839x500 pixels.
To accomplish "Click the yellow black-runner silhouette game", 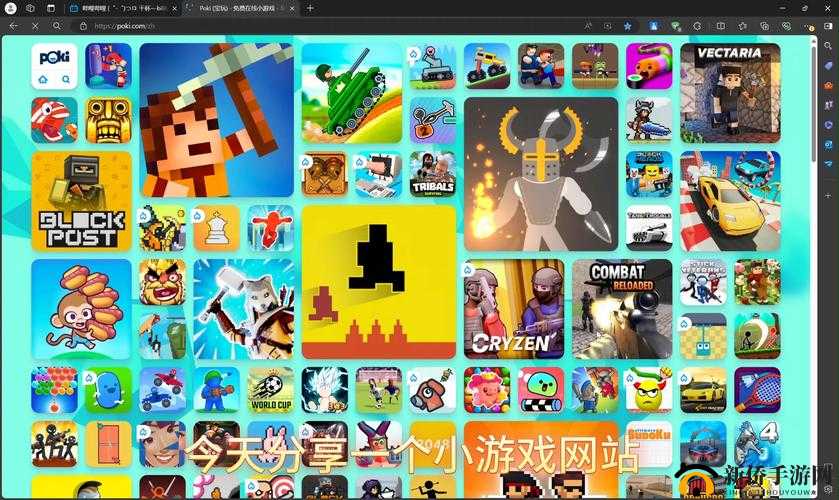I will (378, 282).
